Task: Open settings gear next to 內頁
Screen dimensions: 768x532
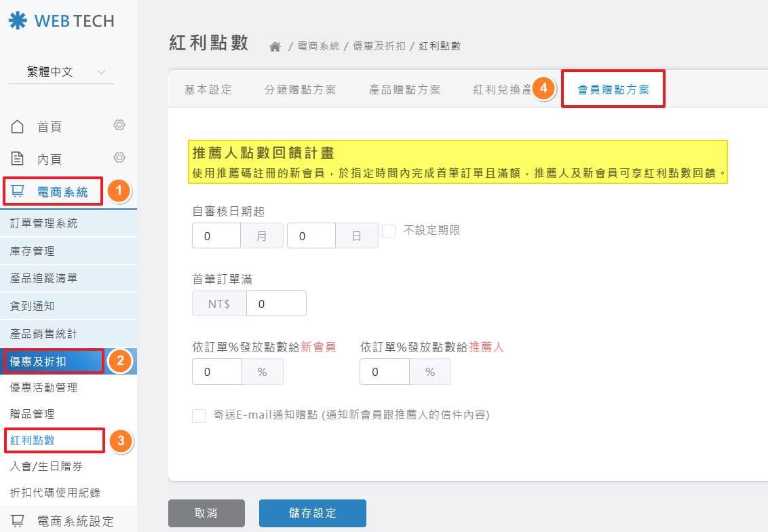Action: (x=119, y=157)
